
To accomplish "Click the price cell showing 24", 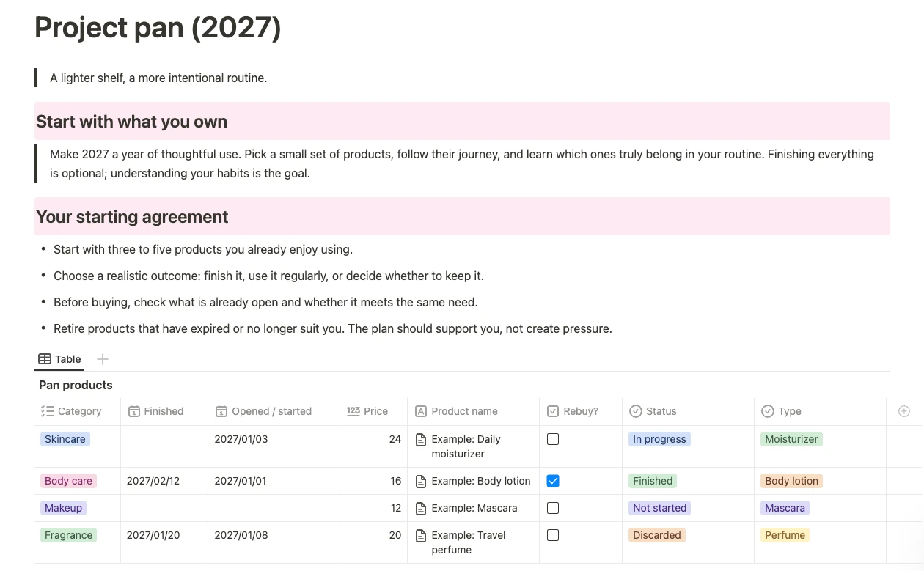I will (374, 446).
